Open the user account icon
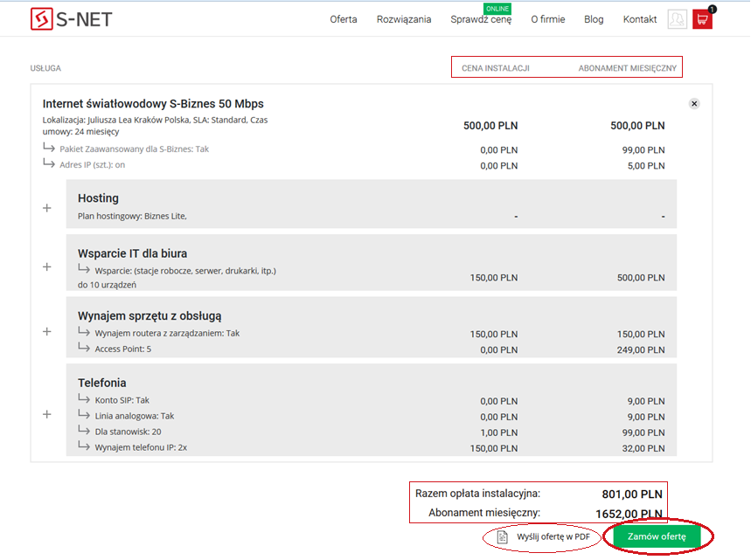Viewport: 751px width, 560px height. [x=678, y=19]
